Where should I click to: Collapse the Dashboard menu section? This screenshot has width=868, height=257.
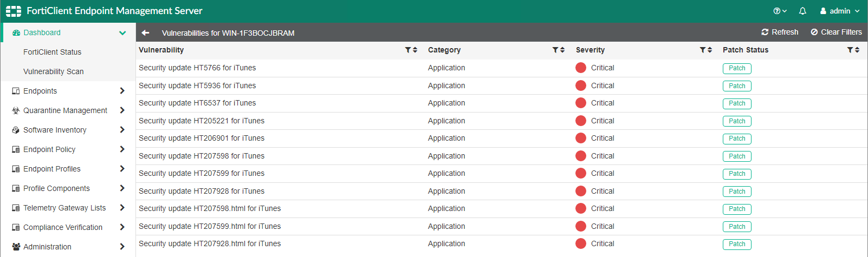122,33
